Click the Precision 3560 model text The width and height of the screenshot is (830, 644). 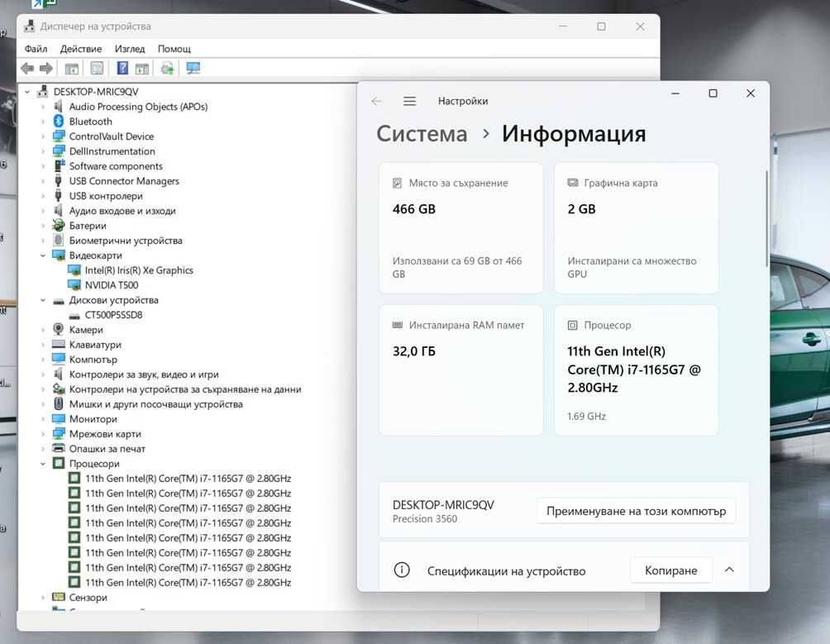[425, 519]
